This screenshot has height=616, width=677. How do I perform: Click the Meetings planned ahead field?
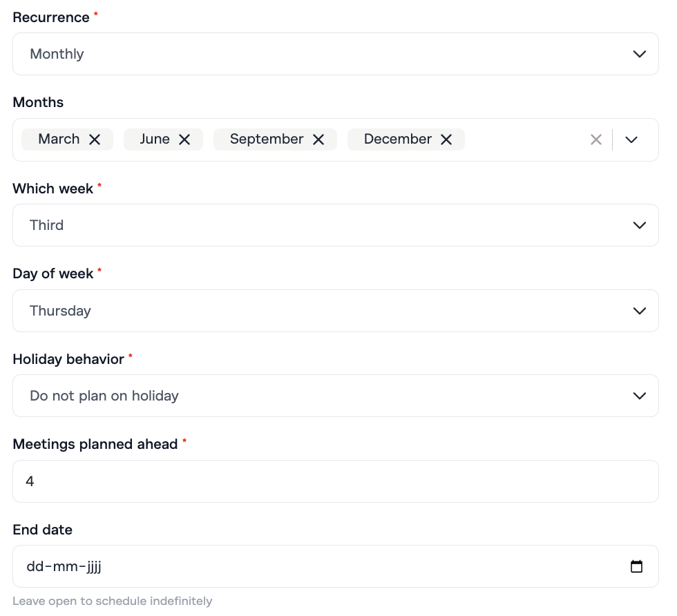pyautogui.click(x=335, y=481)
